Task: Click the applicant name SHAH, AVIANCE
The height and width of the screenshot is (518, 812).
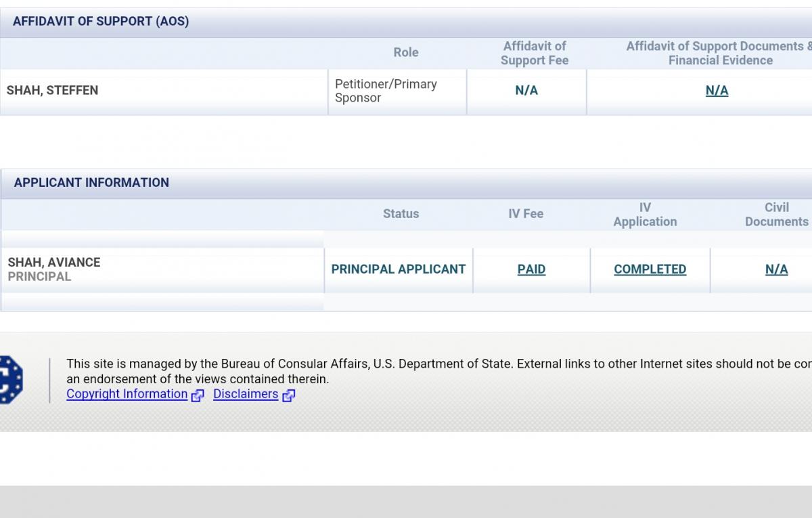Action: [x=54, y=263]
